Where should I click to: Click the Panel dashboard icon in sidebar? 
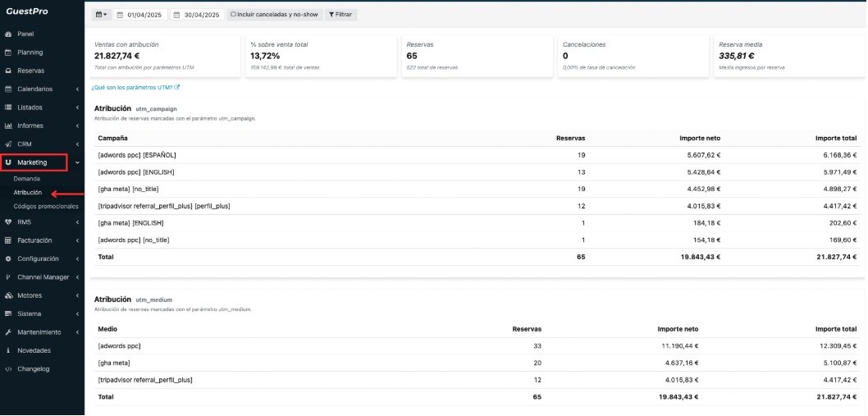[8, 34]
